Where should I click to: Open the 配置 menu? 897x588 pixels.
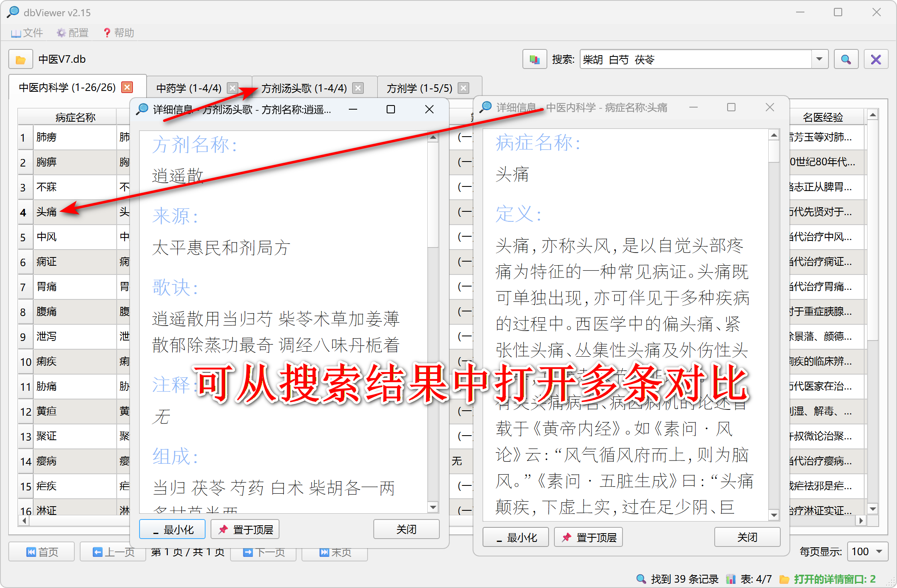coord(73,33)
